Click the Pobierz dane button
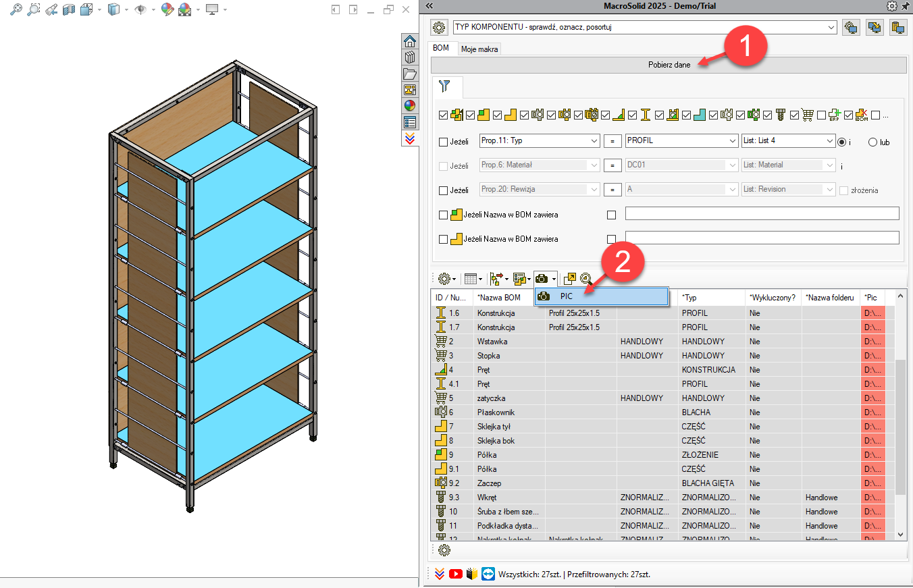Screen dimensions: 913x588 [x=669, y=65]
